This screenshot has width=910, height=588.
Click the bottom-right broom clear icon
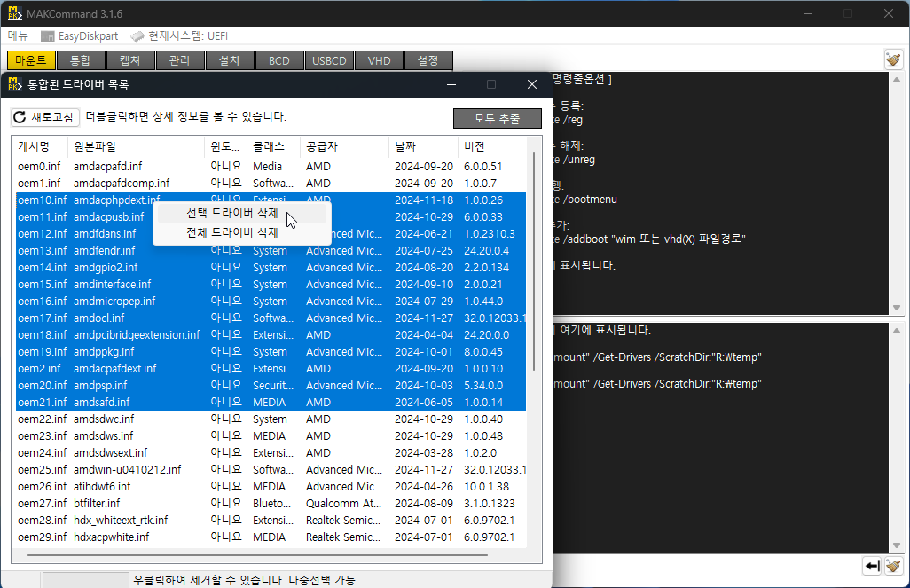coord(893,565)
